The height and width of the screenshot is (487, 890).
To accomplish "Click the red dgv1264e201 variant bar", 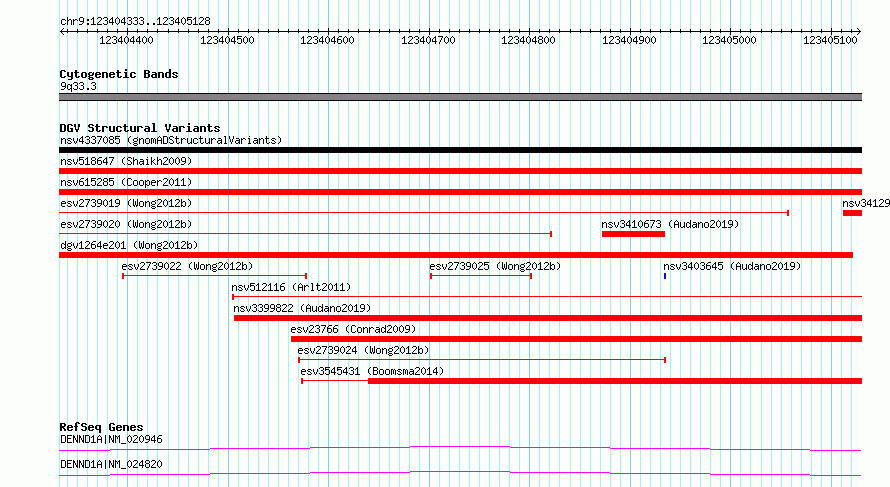I will click(456, 255).
